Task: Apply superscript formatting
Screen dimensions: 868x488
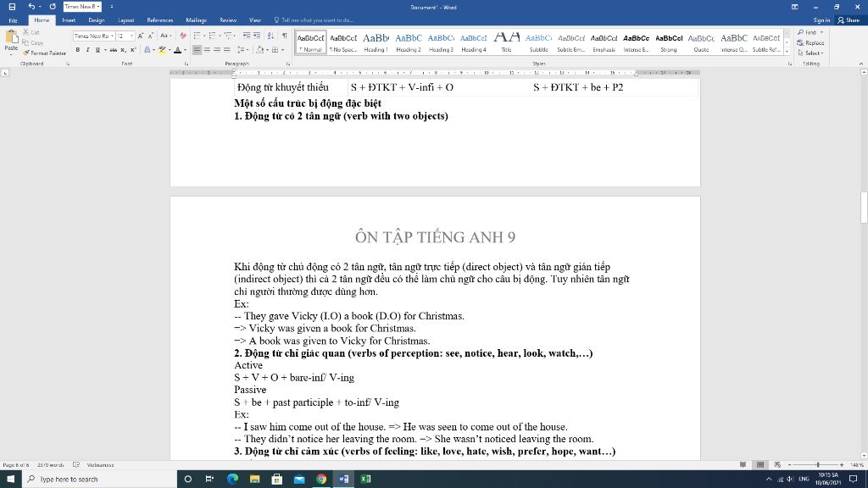Action: coord(133,50)
